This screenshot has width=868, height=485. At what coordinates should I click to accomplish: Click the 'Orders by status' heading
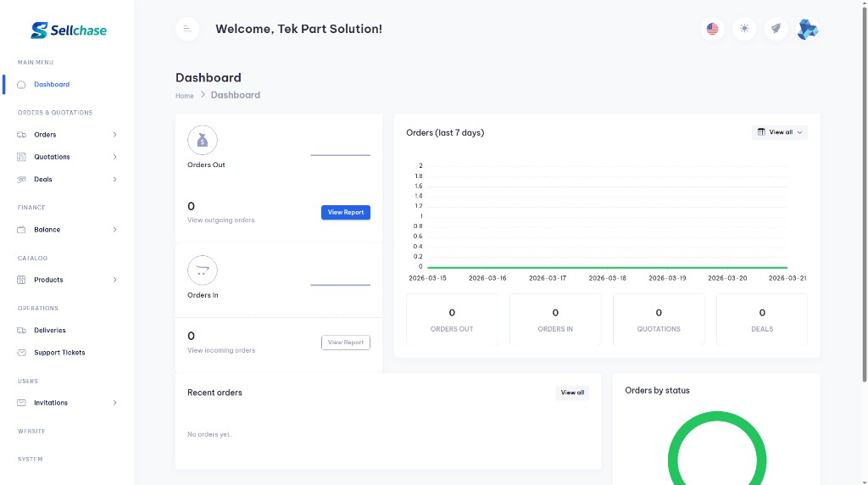click(x=657, y=390)
